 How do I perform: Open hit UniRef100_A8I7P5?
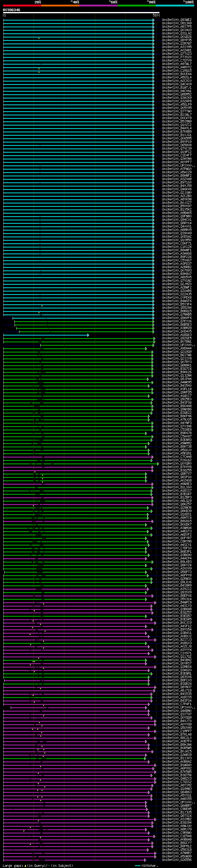tap(177, 26)
